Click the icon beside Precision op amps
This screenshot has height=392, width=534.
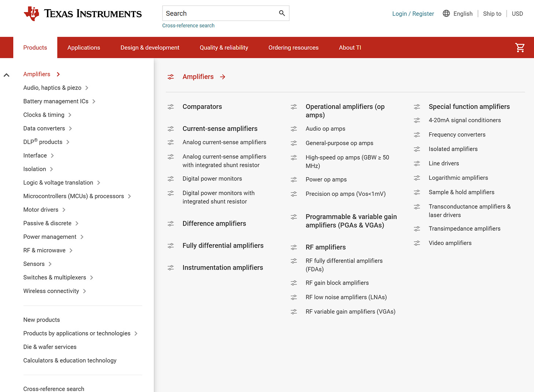294,194
